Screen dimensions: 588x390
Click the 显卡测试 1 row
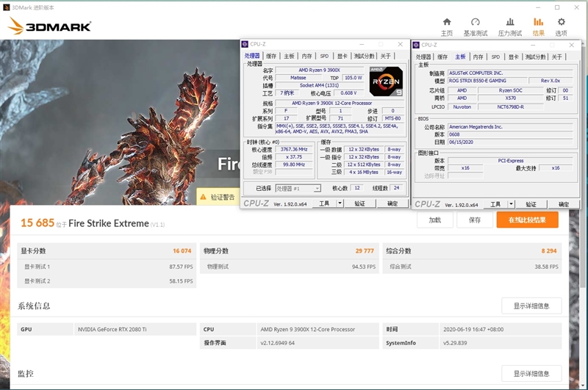pos(107,267)
